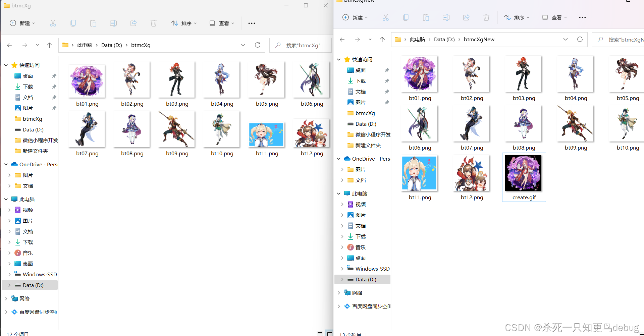Click the Delete trash icon in btmcXgNew window

[x=486, y=17]
